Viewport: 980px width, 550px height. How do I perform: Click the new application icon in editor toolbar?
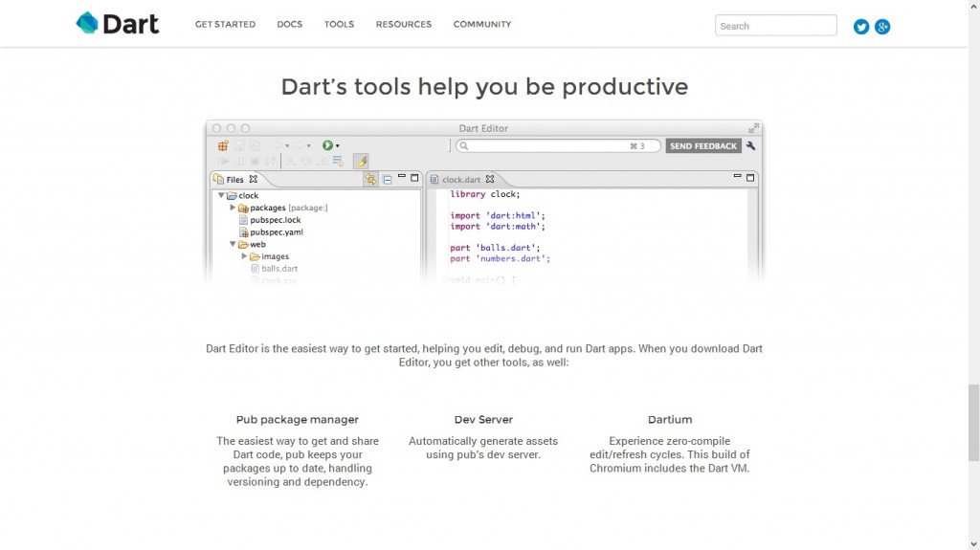coord(223,146)
